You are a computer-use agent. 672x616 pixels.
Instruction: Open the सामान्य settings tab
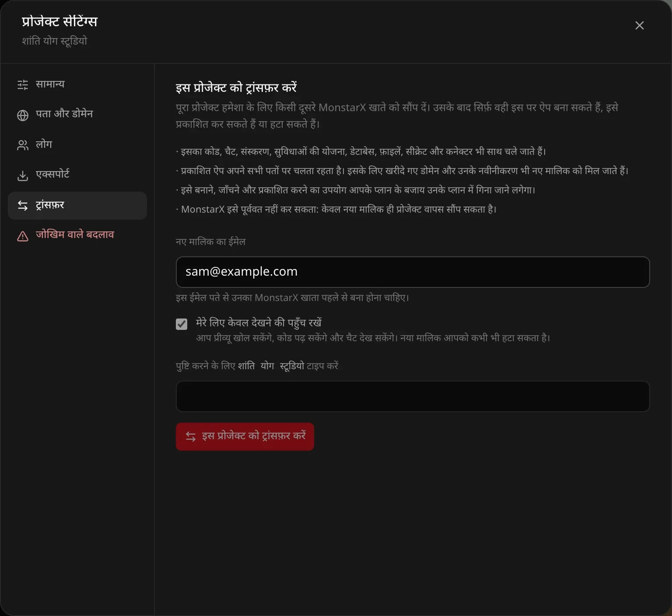77,84
